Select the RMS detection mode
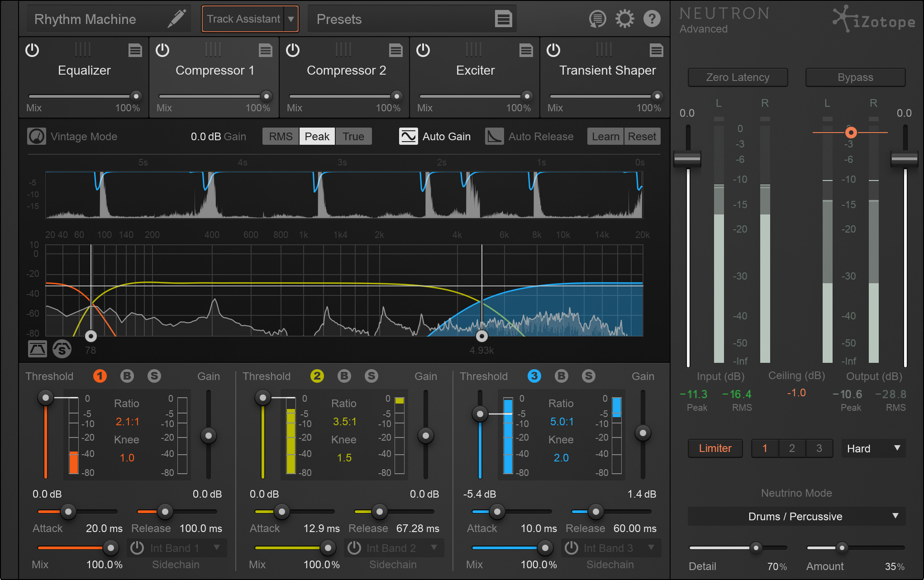 pyautogui.click(x=281, y=137)
